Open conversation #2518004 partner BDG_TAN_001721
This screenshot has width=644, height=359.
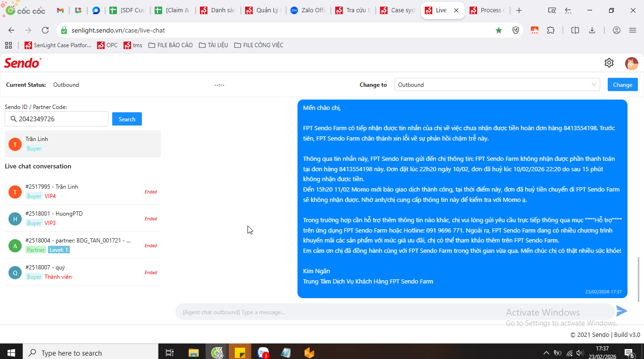[x=83, y=245]
